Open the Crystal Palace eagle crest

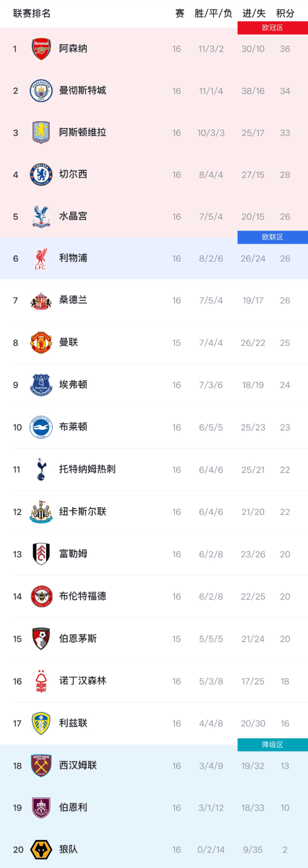pos(41,217)
